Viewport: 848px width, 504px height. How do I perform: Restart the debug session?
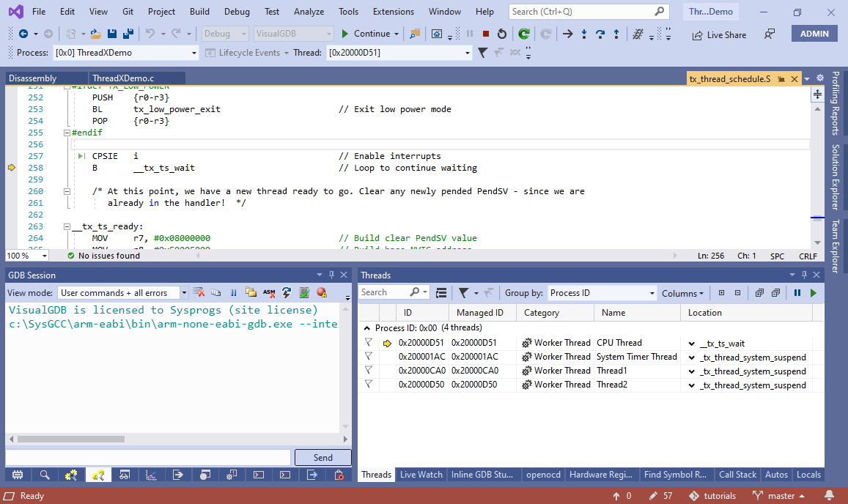(x=502, y=34)
